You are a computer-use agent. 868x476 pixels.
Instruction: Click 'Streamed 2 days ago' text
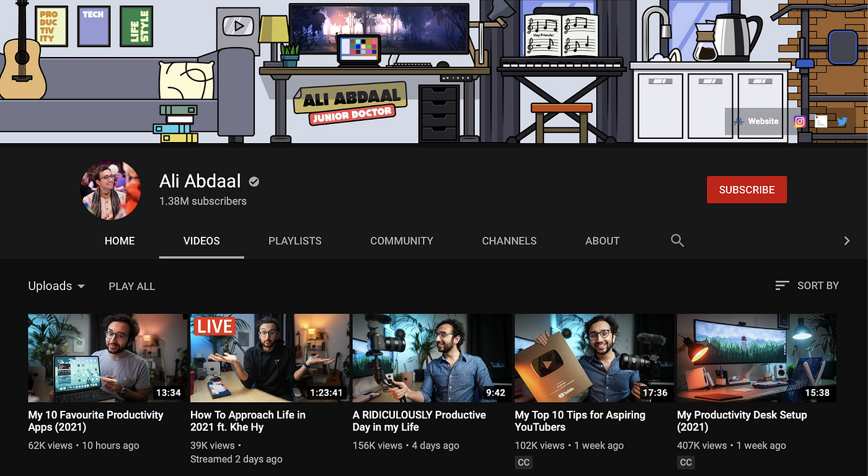(236, 459)
